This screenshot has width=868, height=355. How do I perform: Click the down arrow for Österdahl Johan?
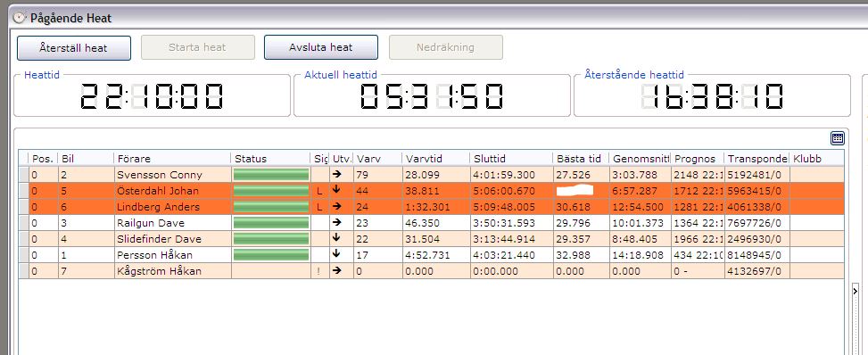click(336, 189)
